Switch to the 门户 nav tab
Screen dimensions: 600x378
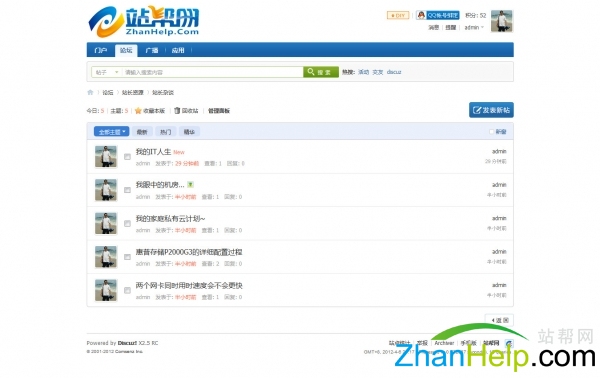click(101, 50)
